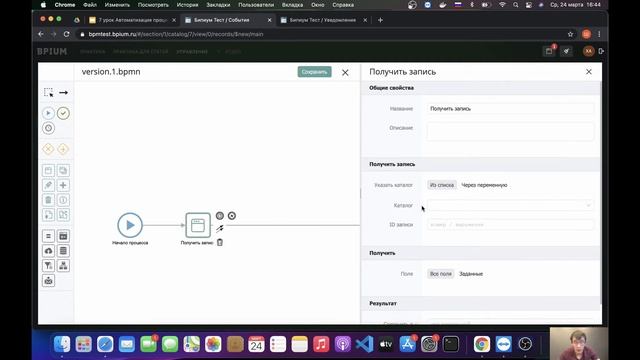The width and height of the screenshot is (640, 360).
Task: Choose the filter funnel task in palette
Action: tap(48, 266)
